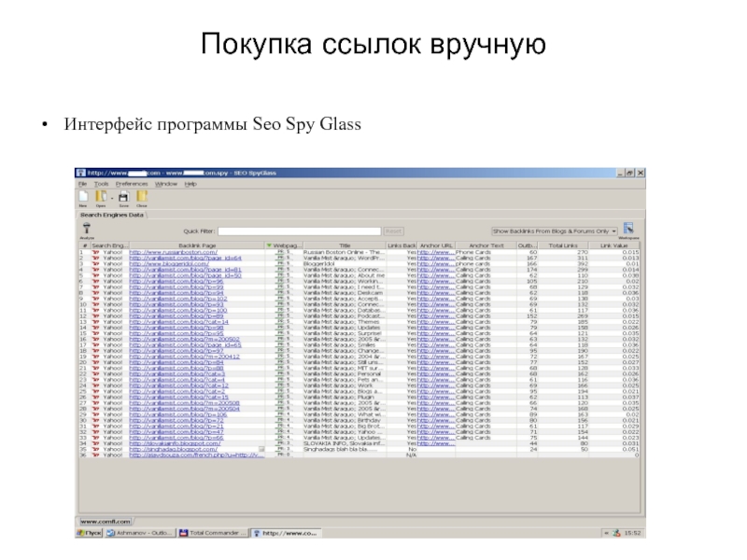This screenshot has height=560, width=747.
Task: Open the asavdsouza.com french.php backlink
Action: pyautogui.click(x=196, y=455)
